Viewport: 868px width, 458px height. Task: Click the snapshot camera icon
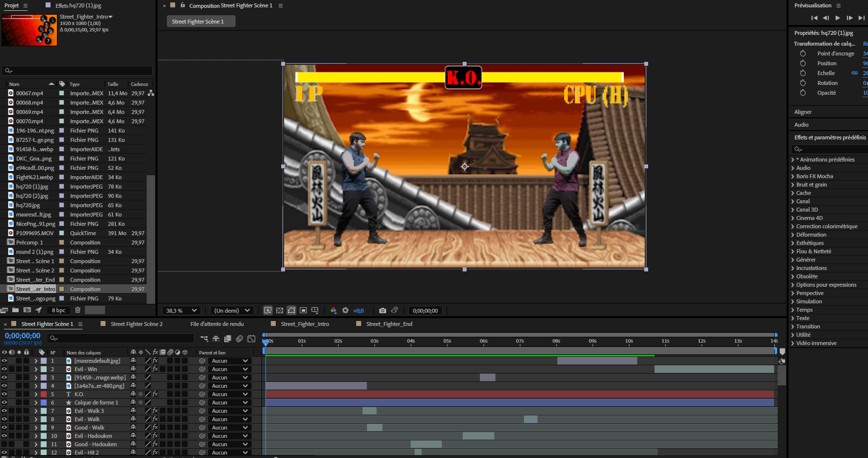(x=383, y=310)
